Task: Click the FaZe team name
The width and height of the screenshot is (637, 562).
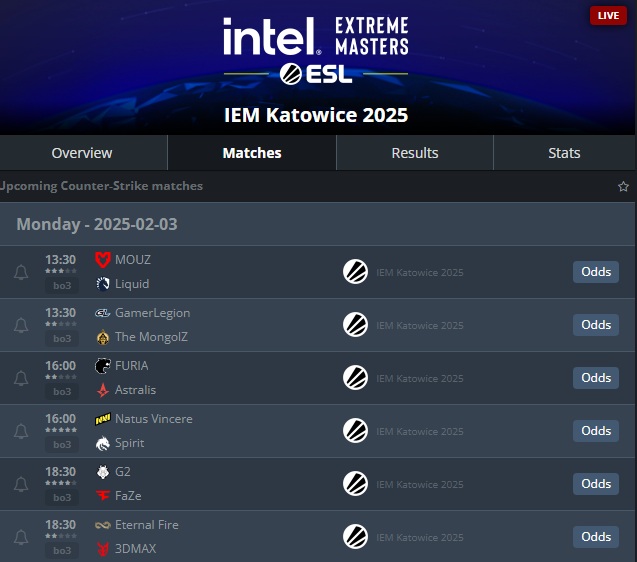Action: (128, 496)
